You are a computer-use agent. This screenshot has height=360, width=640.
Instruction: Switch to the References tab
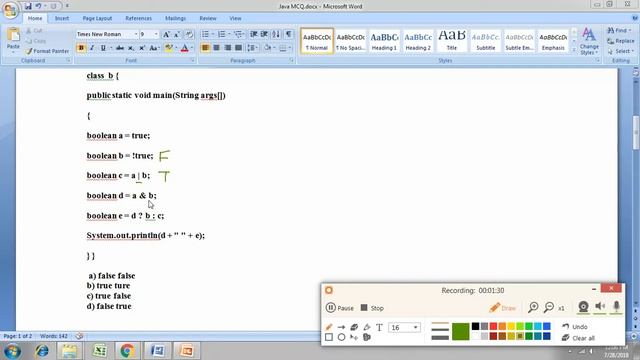[138, 18]
